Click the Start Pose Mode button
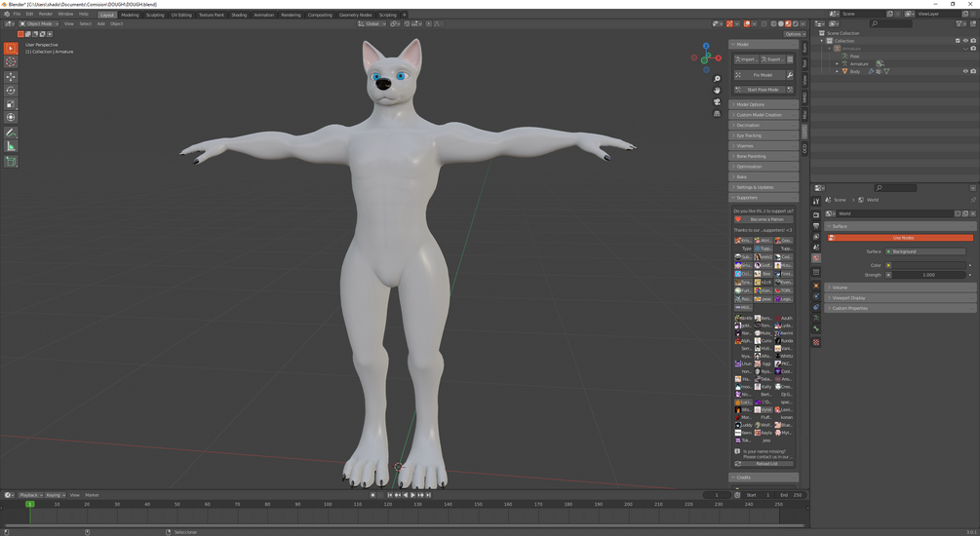Screen dimensions: 980x536 [759, 90]
